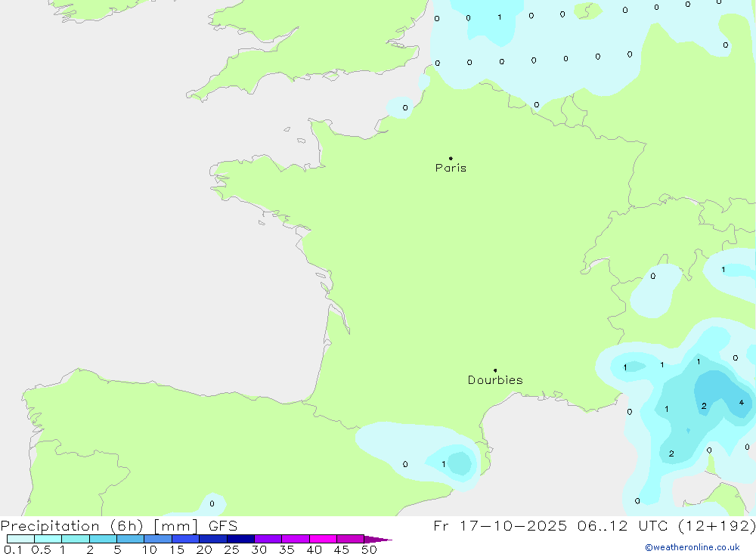
Task: Click the Dourbies location label
Action: coord(495,380)
